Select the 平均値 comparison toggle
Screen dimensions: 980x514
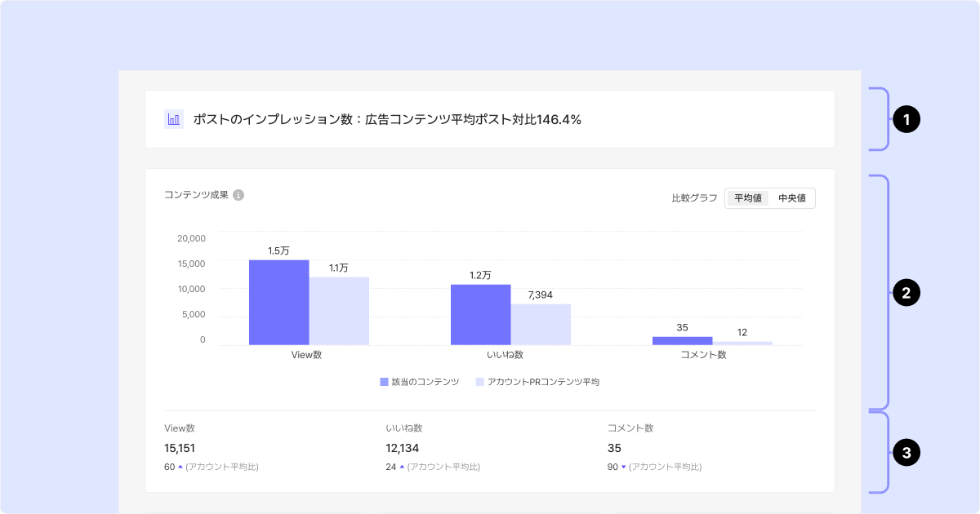748,198
